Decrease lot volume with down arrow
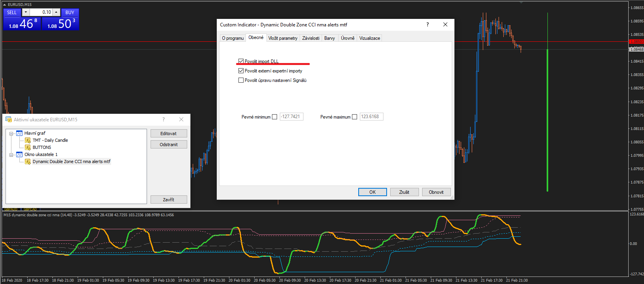Screen dimensions: 644x284 click(26, 12)
